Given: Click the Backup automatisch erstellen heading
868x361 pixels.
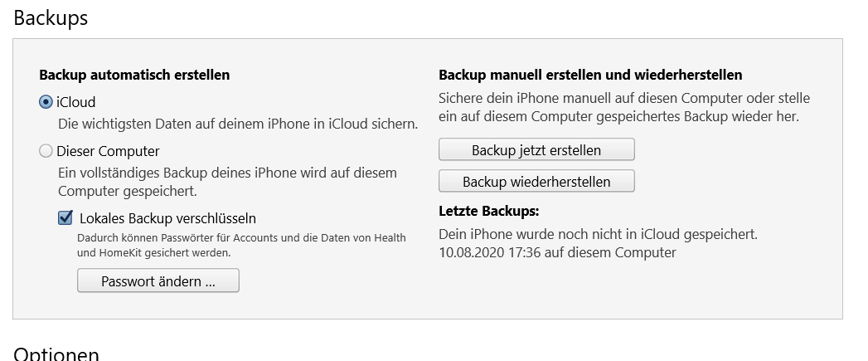Looking at the screenshot, I should pyautogui.click(x=134, y=75).
